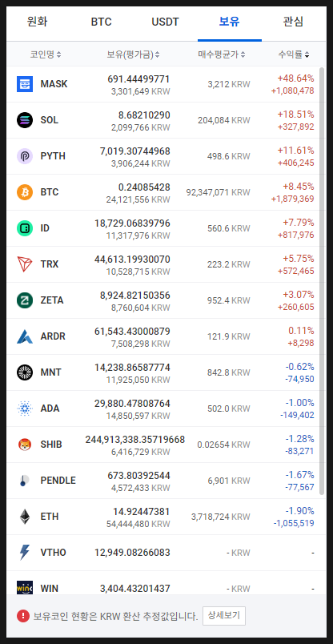Click the orange BTC logo
The width and height of the screenshot is (333, 644).
[25, 192]
